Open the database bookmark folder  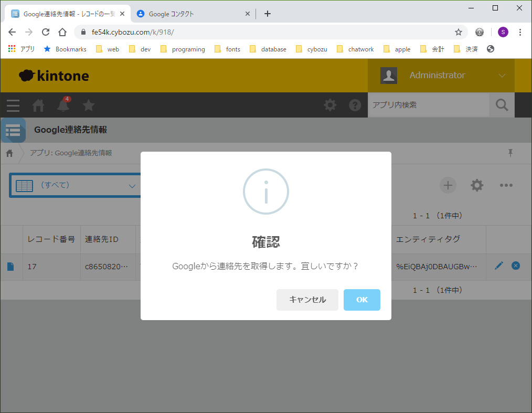pos(269,49)
